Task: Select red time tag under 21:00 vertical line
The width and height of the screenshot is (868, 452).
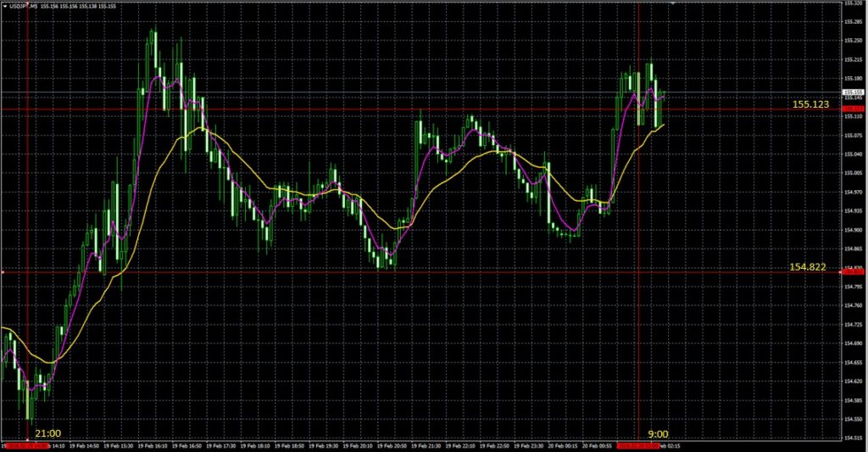Action: point(28,446)
